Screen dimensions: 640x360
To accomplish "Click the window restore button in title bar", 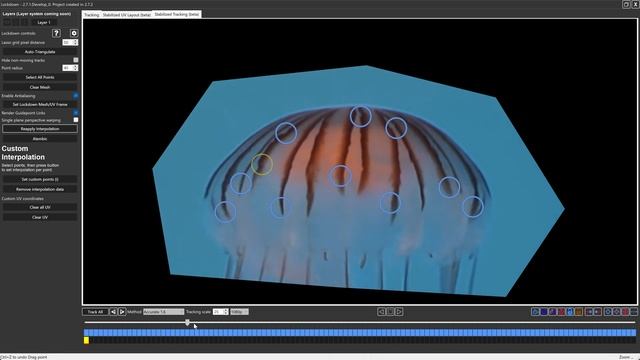I will point(626,4).
